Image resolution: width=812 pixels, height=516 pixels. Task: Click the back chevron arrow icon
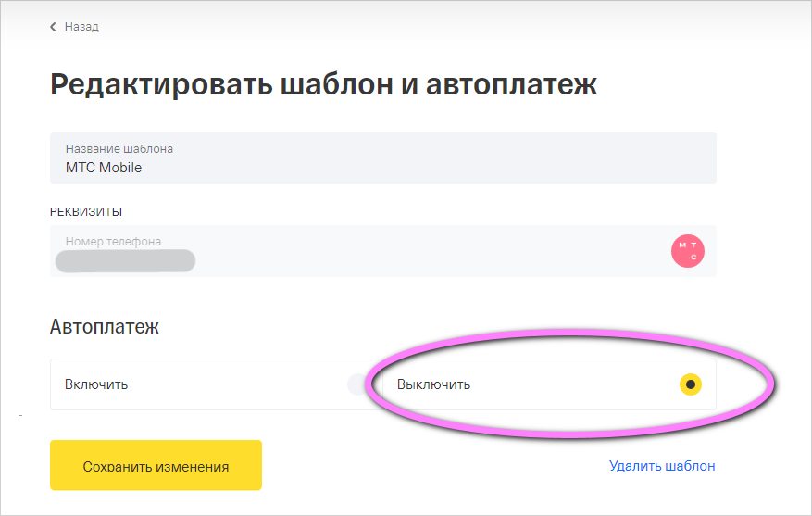pyautogui.click(x=54, y=27)
